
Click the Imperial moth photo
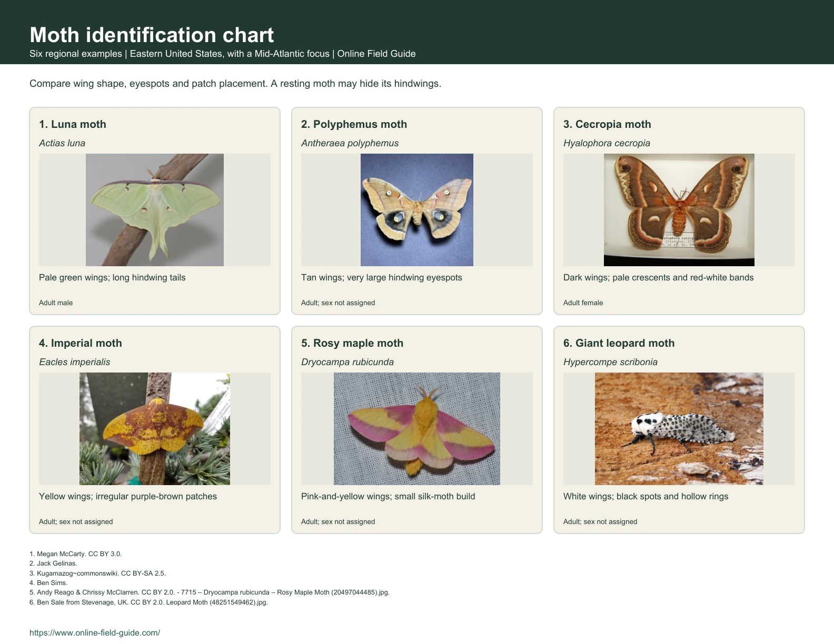[155, 429]
